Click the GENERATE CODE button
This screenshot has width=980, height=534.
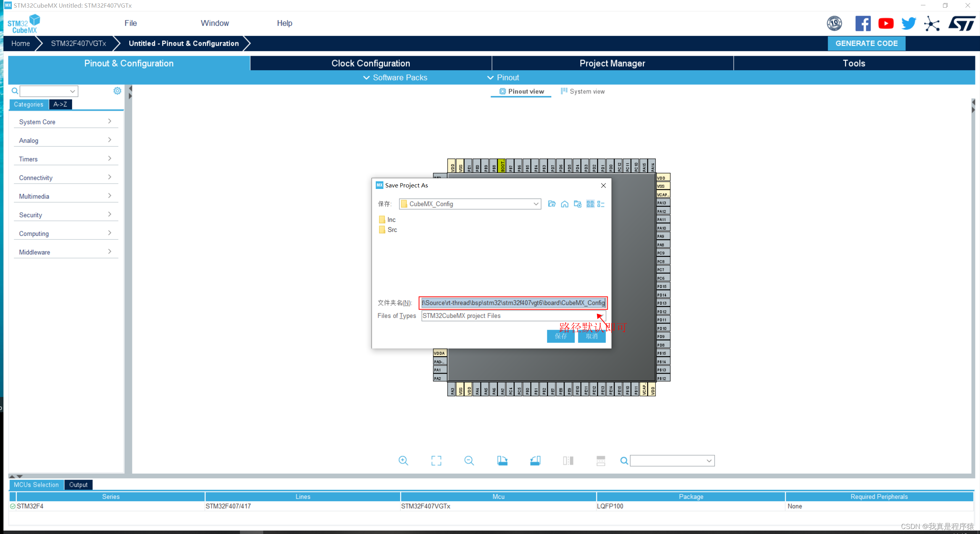[x=866, y=44]
